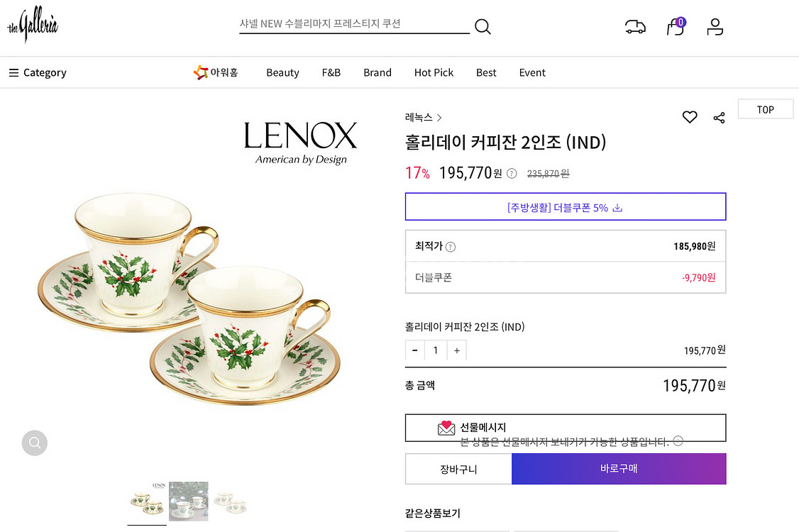Download the 주방생활 더블쿠폰 5% coupon

point(566,207)
